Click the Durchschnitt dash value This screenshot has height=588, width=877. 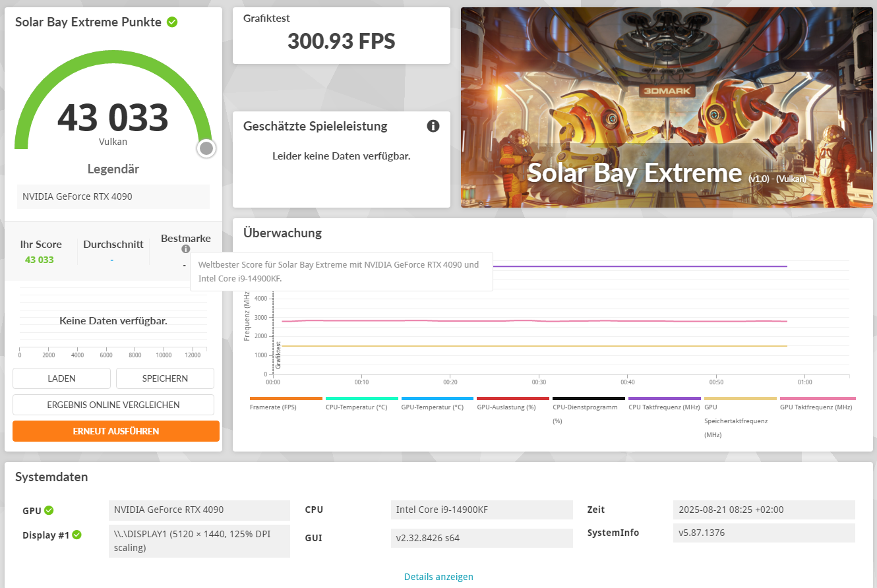pos(112,260)
